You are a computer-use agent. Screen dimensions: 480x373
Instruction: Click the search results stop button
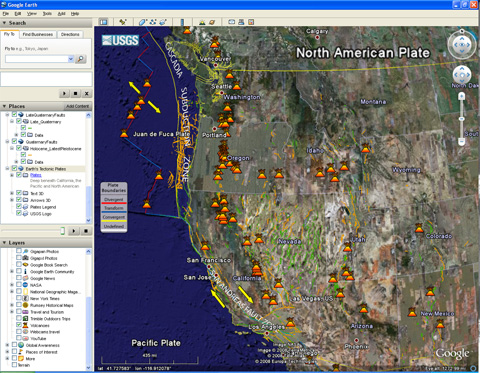[x=76, y=94]
